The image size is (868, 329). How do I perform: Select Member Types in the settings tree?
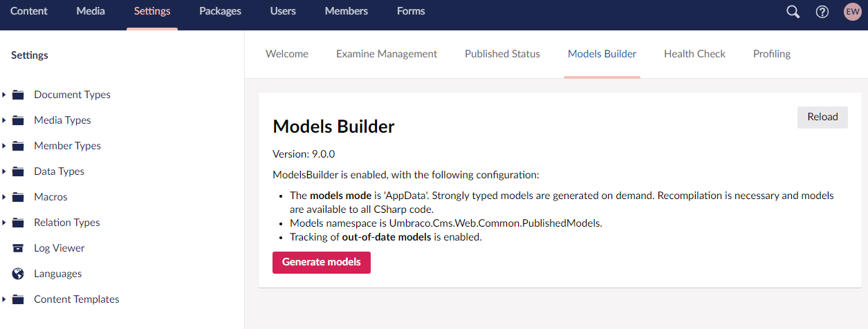[x=67, y=146]
